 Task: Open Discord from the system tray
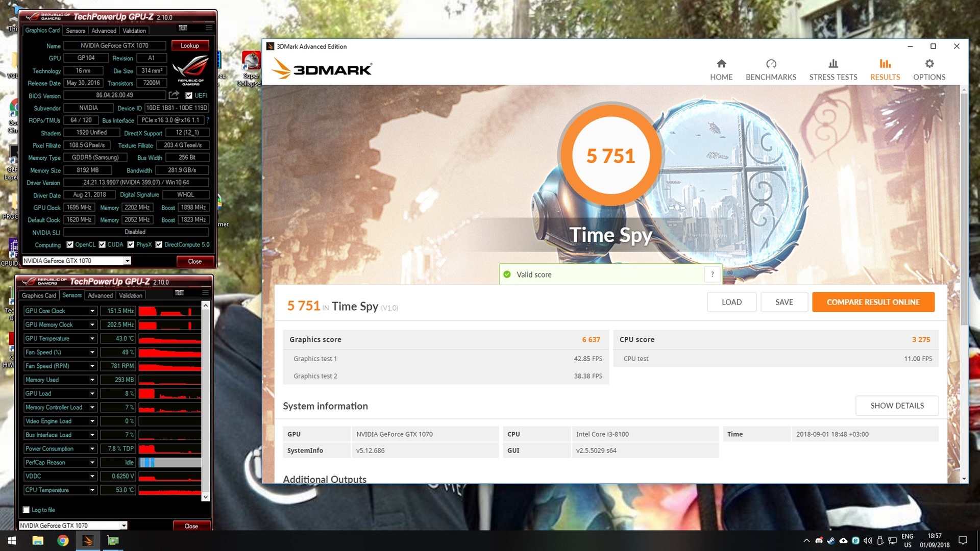point(819,540)
